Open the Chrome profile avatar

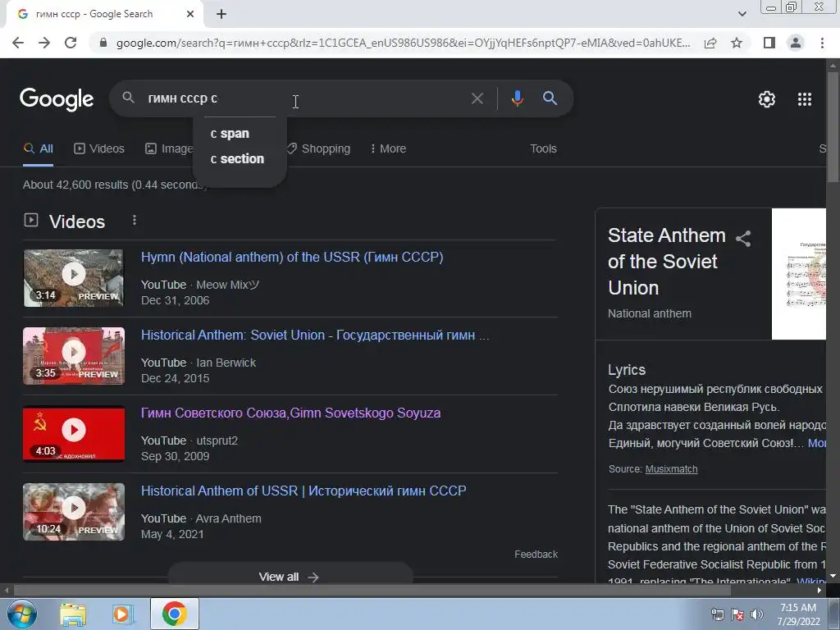796,43
